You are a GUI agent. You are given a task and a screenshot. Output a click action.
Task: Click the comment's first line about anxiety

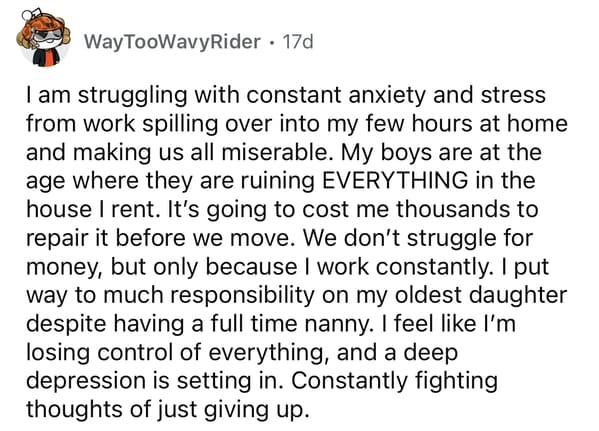coord(286,95)
